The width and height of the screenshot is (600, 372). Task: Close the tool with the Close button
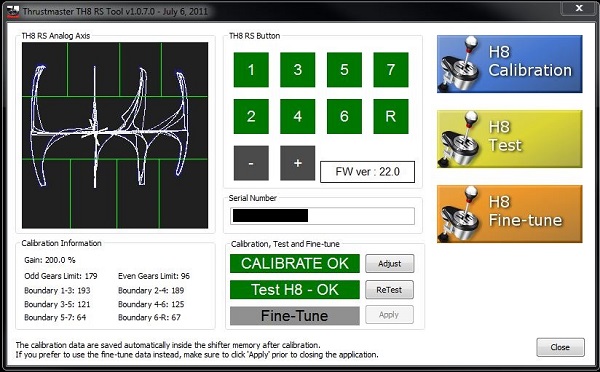pyautogui.click(x=560, y=347)
